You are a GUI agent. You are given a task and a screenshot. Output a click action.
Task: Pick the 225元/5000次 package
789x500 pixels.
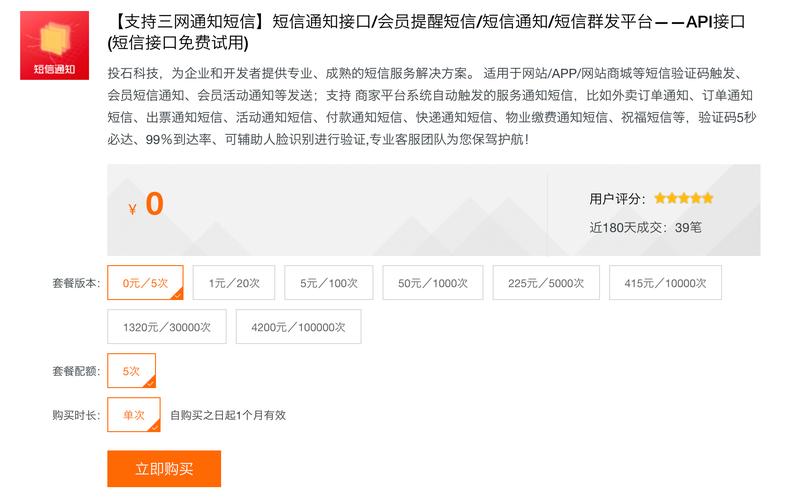point(546,283)
